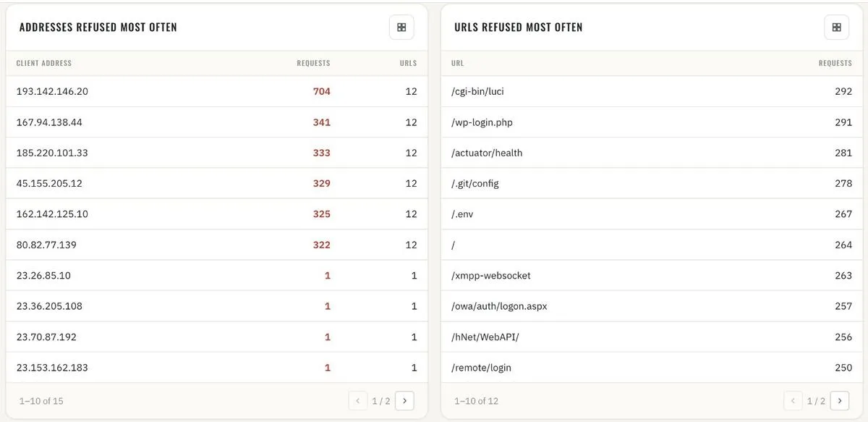The image size is (868, 422).
Task: Select URL /wp-login.php
Action: click(482, 122)
